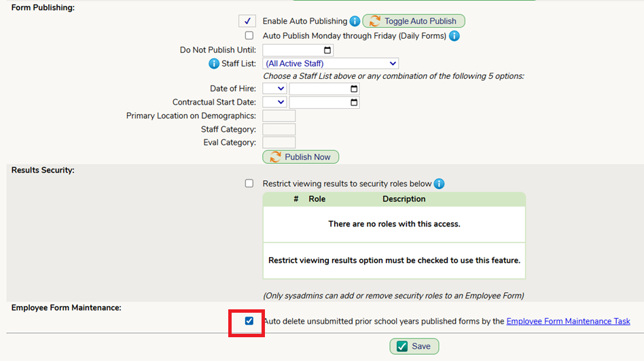Open the calendar picker for Contractual Start Date
Viewport: 644px width, 361px height.
[354, 102]
